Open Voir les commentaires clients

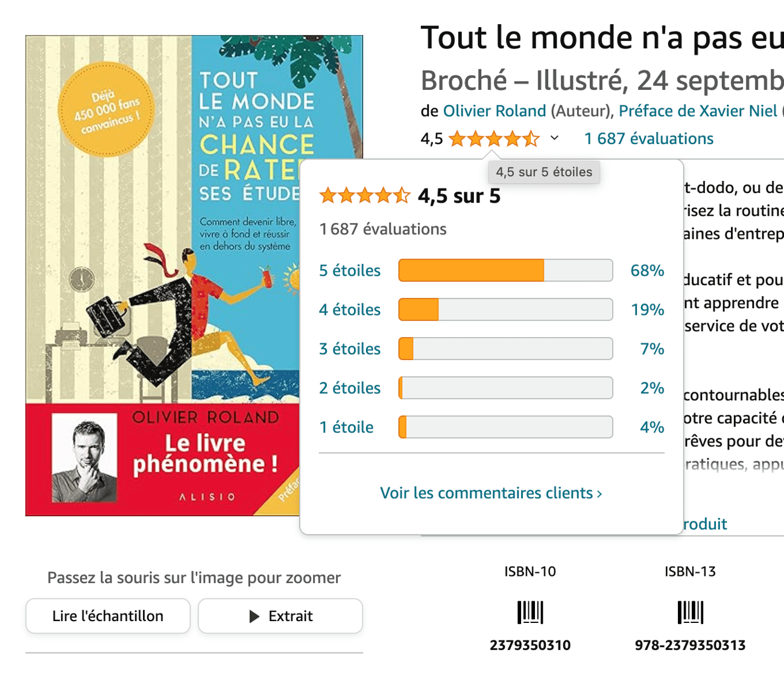(x=491, y=493)
